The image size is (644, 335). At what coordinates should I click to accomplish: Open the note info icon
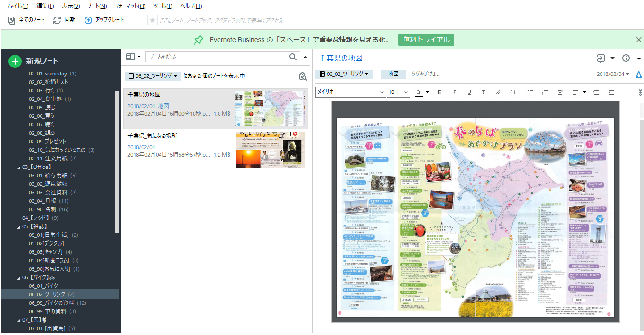(x=626, y=58)
